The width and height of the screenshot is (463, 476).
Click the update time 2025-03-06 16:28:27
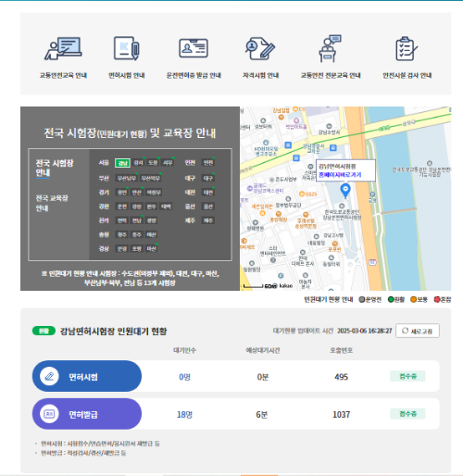365,331
